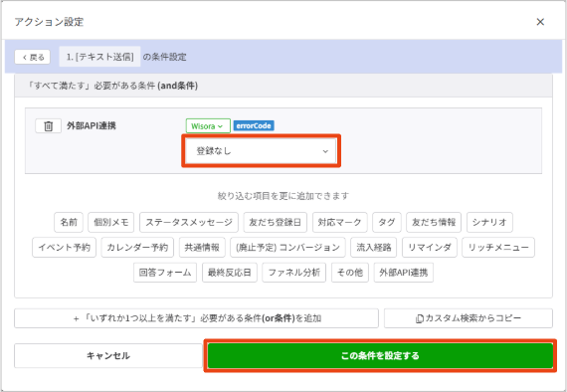Add the 友だち情報 filter
Screen dimensions: 567x392
click(x=434, y=222)
